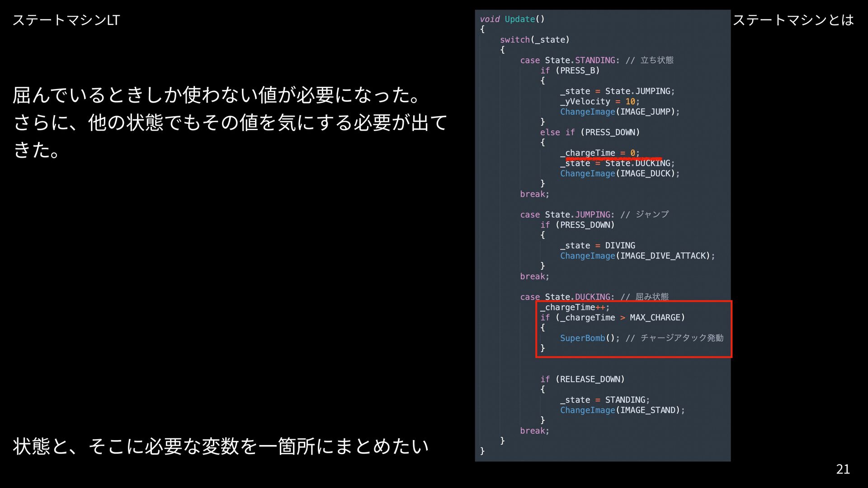Screen dimensions: 868x488
Task: Click bottom summary text '状態と、そこに必要な変数'
Action: point(221,446)
